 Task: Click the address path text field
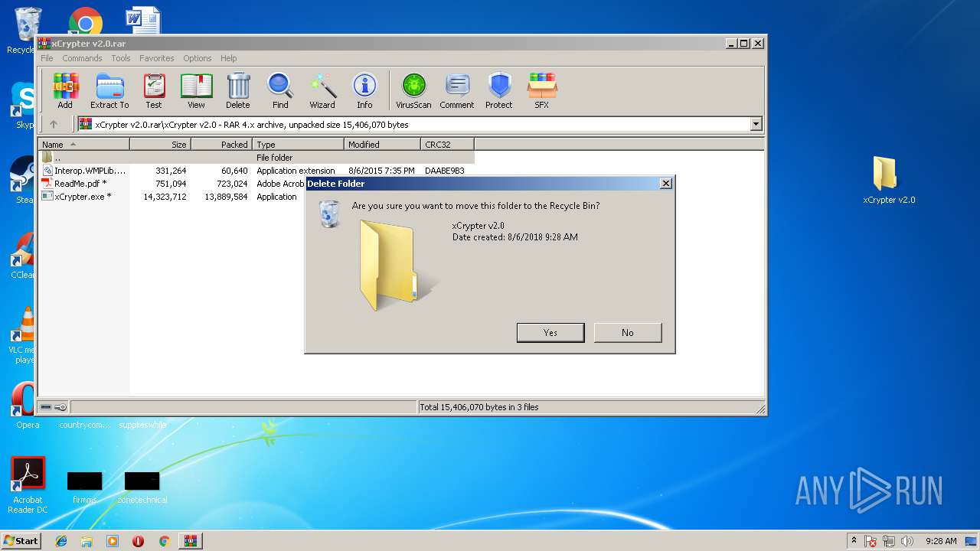[x=413, y=124]
